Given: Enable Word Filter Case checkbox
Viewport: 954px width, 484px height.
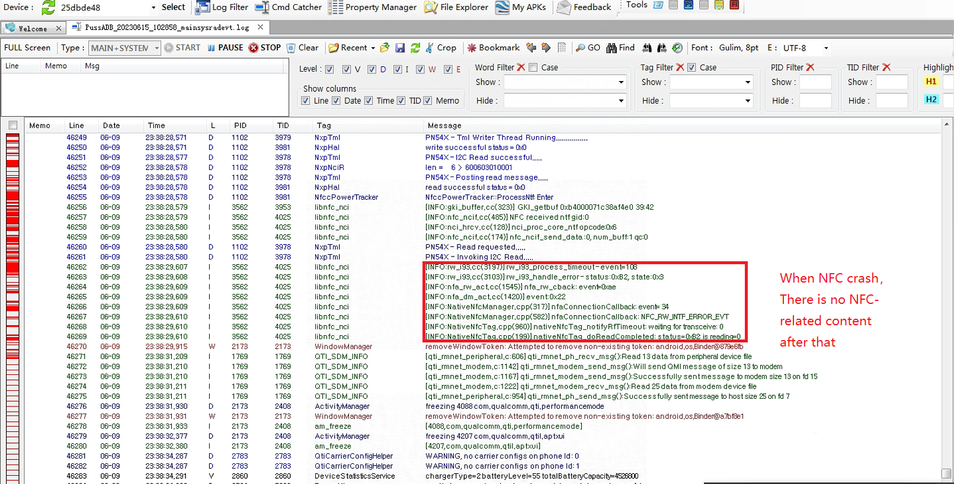Looking at the screenshot, I should 533,67.
